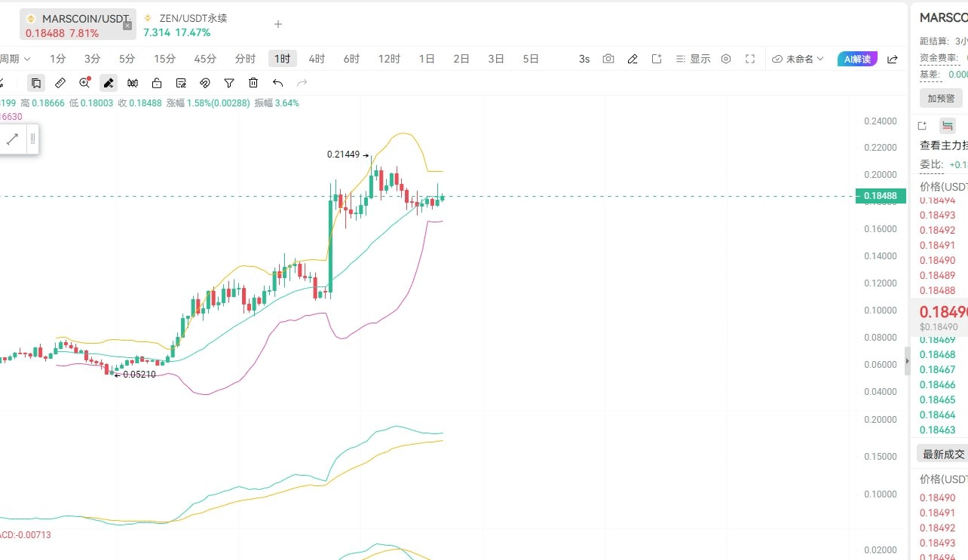Enter fullscreen chart mode

point(750,59)
